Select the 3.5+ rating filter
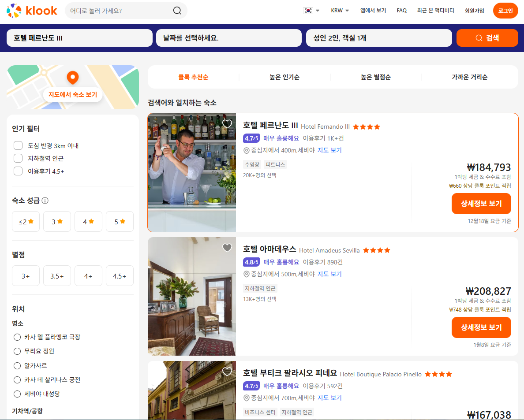The height and width of the screenshot is (420, 524). [57, 276]
